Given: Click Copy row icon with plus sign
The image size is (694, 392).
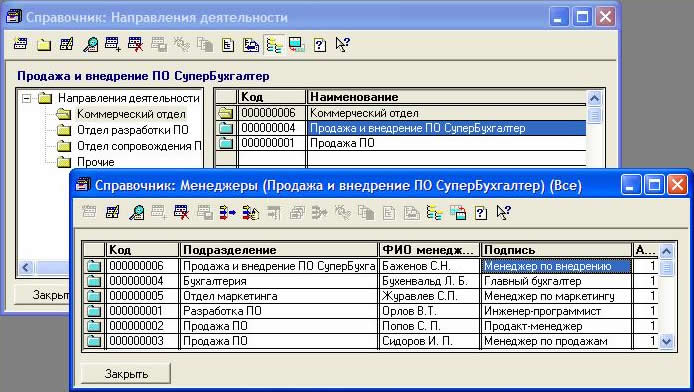Looking at the screenshot, I should (112, 44).
